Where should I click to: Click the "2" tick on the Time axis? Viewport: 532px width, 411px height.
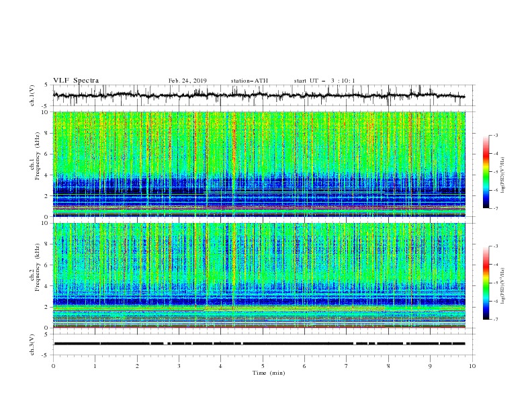[137, 366]
